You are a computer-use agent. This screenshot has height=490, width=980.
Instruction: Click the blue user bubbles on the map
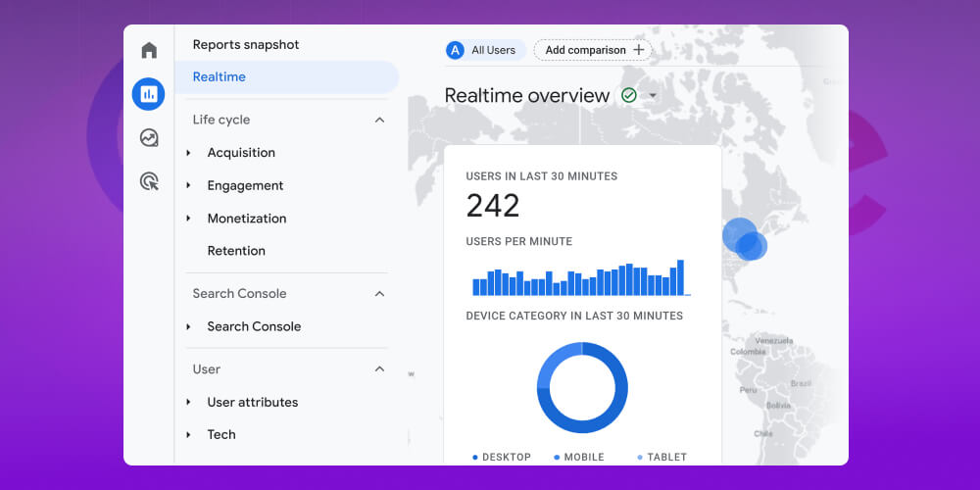click(745, 239)
